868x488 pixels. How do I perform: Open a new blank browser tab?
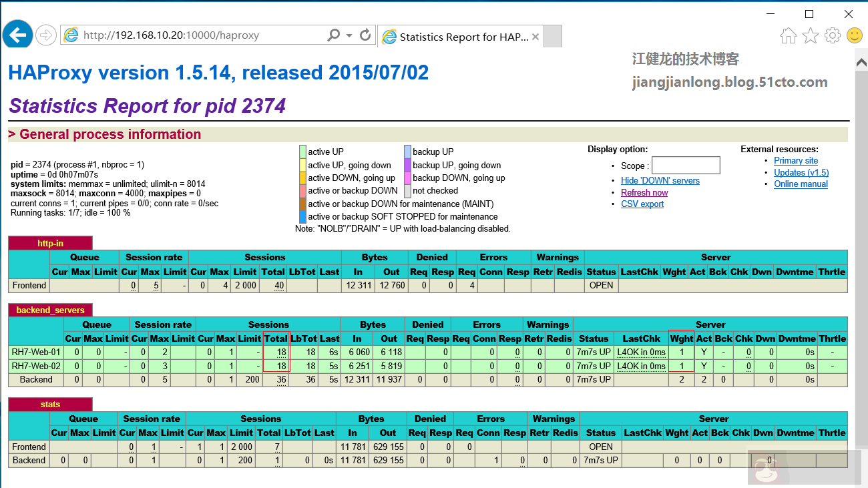pos(552,37)
